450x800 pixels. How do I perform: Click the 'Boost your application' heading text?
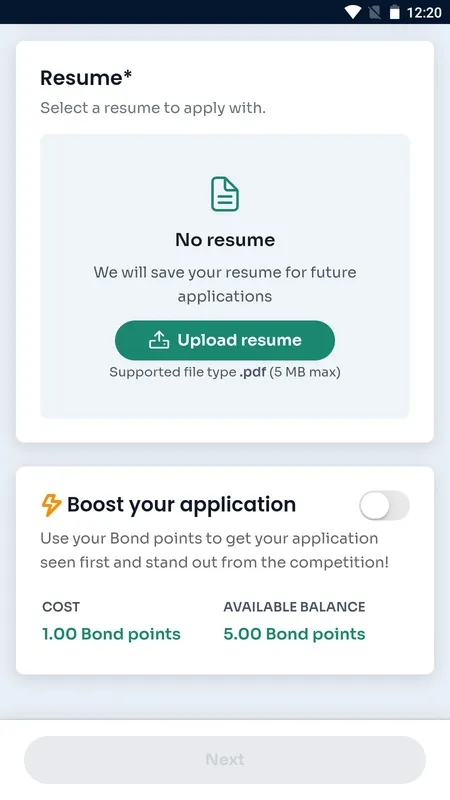coord(182,505)
